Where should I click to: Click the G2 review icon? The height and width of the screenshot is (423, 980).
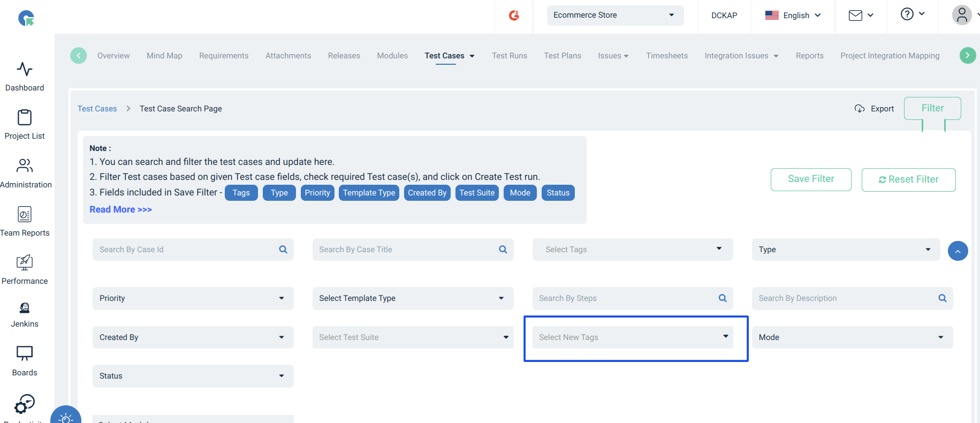coord(514,15)
